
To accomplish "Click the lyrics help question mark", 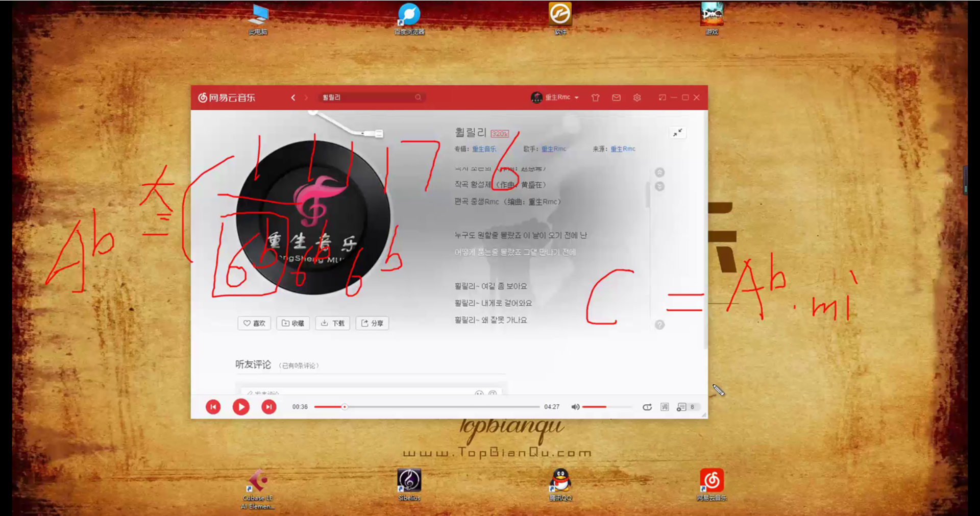I will [x=659, y=325].
